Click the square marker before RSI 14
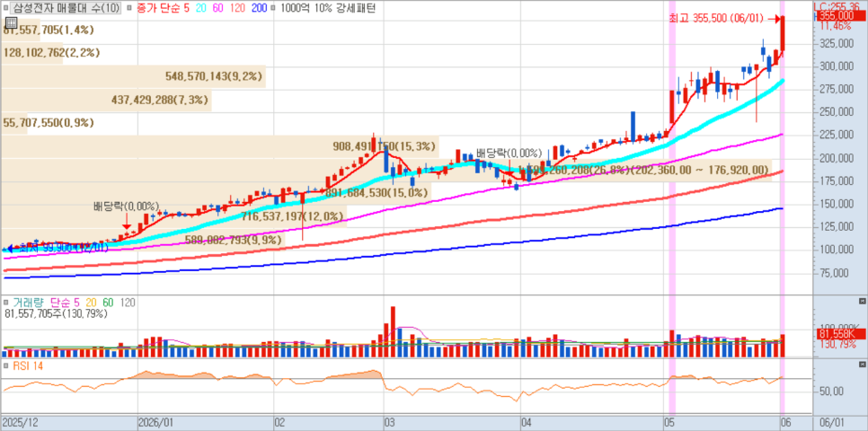868x431 pixels. coord(5,366)
